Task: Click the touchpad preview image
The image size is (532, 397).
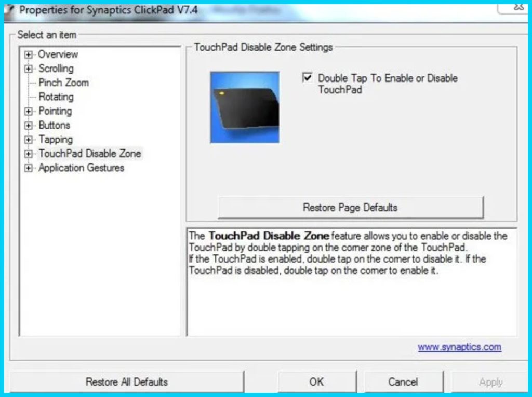Action: click(245, 107)
